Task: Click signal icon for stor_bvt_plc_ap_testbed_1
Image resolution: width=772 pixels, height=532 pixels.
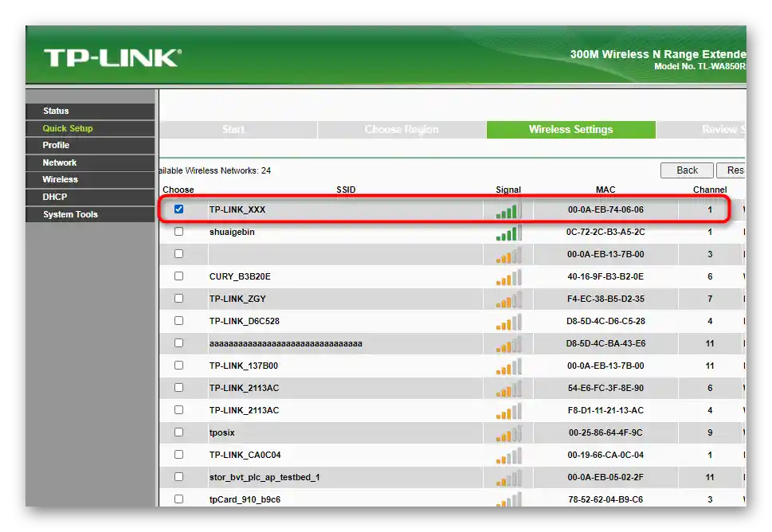Action: coord(508,479)
